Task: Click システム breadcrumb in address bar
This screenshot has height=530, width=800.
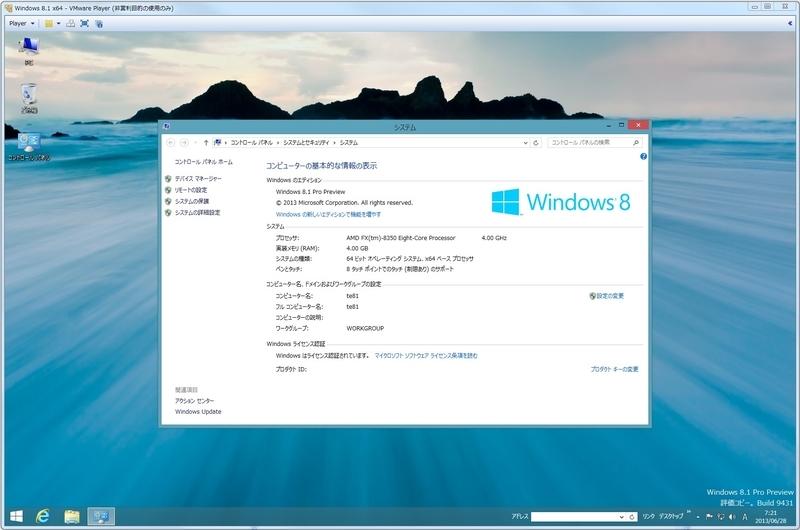Action: [x=349, y=143]
